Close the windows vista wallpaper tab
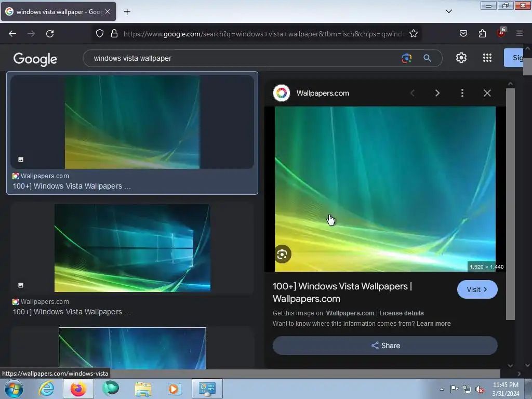Screen dimensions: 532x399 [108, 11]
